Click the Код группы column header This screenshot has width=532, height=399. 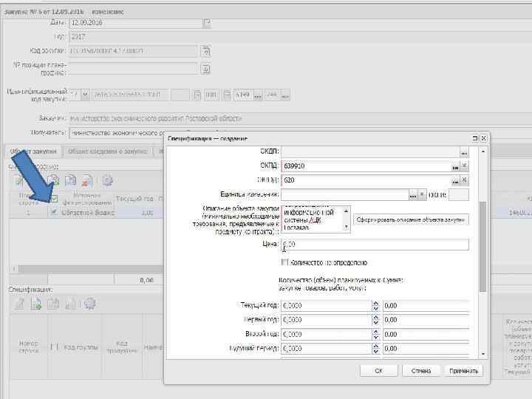click(x=81, y=347)
